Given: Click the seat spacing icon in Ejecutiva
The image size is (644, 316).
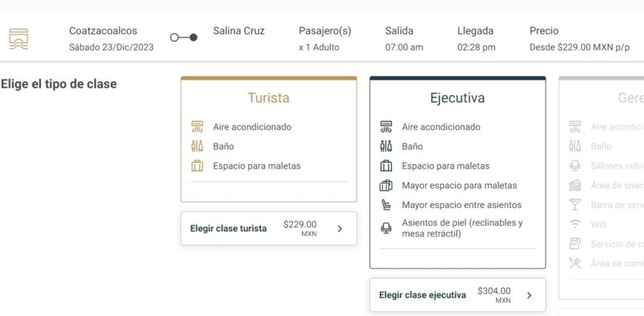Looking at the screenshot, I should point(386,205).
